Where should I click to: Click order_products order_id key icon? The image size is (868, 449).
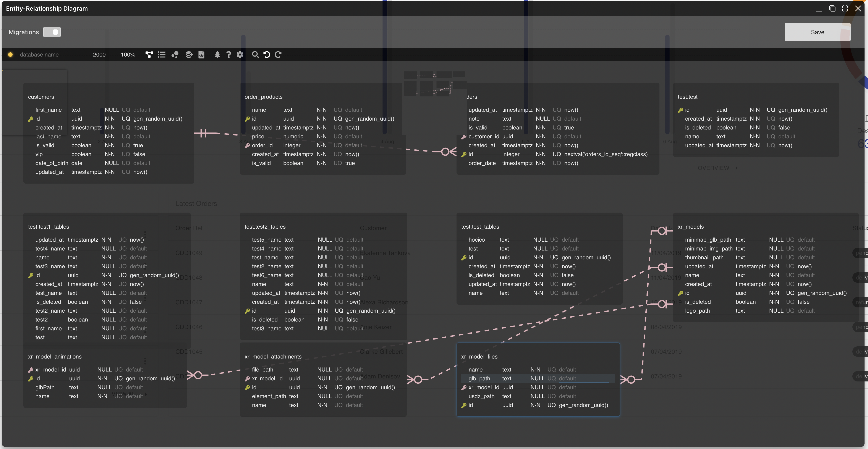tap(247, 145)
